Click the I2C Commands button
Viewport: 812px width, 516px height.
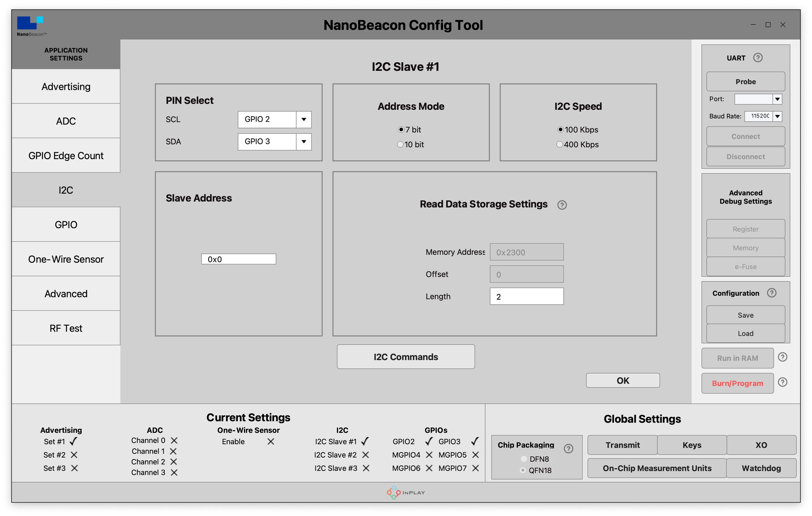(x=406, y=357)
